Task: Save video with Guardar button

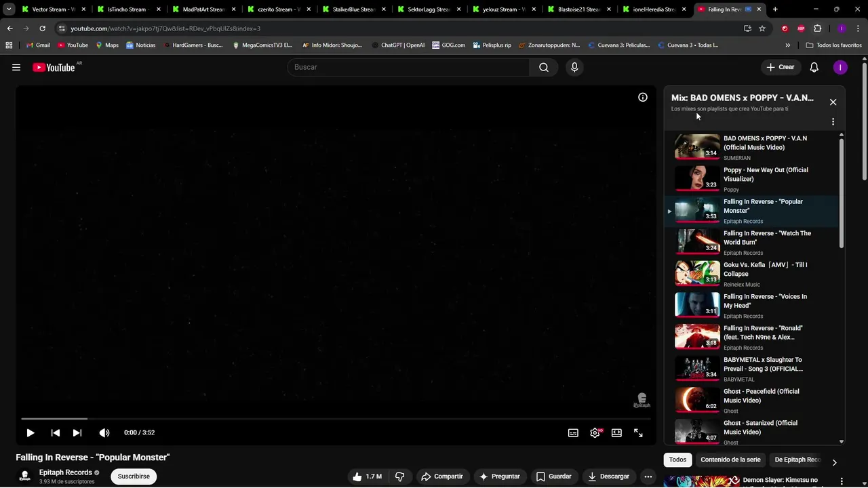Action: (x=553, y=476)
